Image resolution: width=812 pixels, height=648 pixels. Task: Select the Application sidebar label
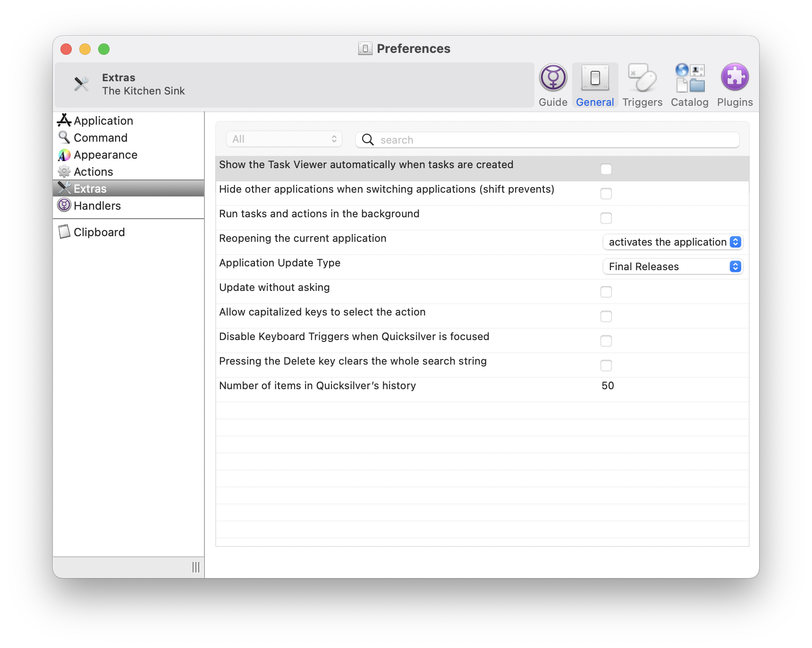[x=103, y=121]
